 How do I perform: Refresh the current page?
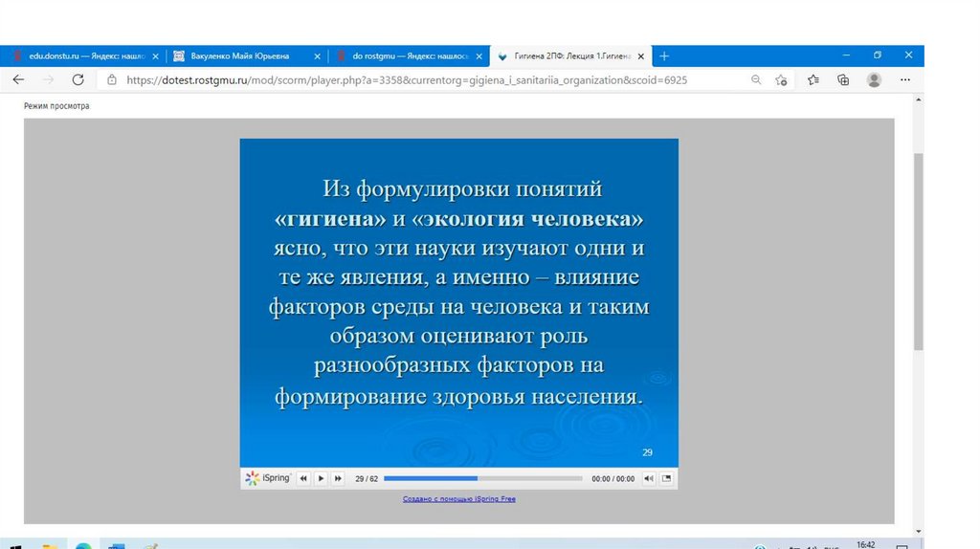78,80
